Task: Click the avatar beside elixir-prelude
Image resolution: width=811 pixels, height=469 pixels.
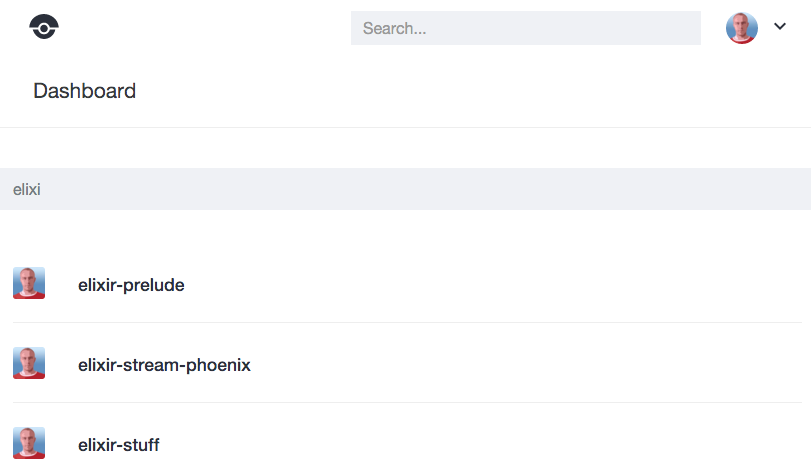Action: [x=29, y=283]
